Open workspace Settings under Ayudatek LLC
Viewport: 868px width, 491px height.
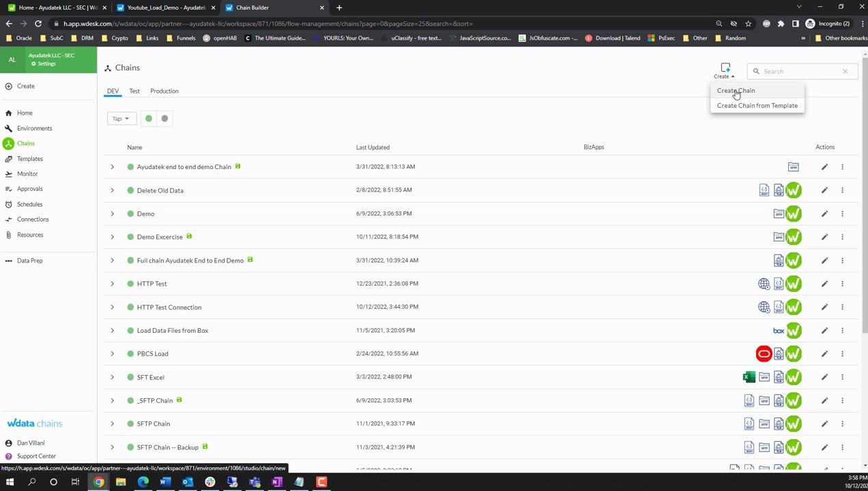coord(44,63)
